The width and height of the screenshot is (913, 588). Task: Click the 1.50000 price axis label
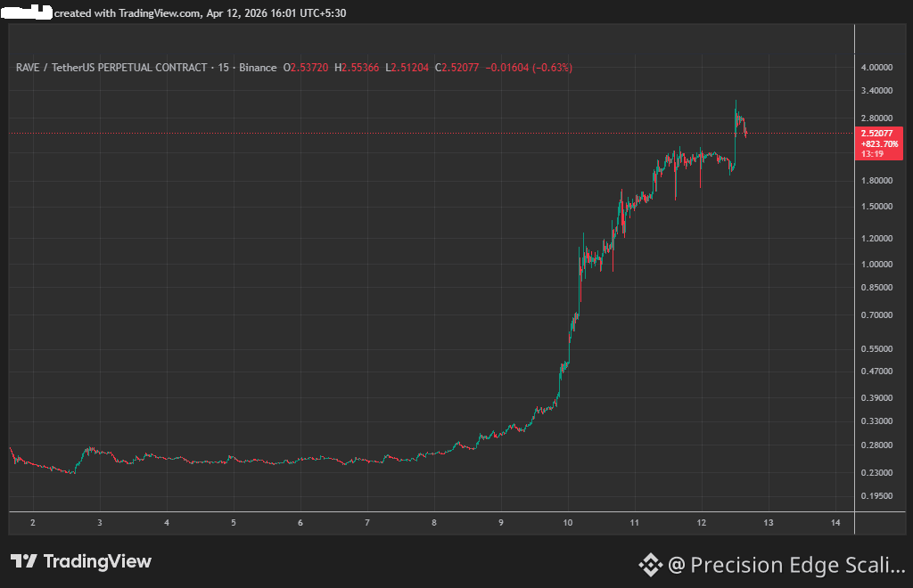[x=877, y=207]
